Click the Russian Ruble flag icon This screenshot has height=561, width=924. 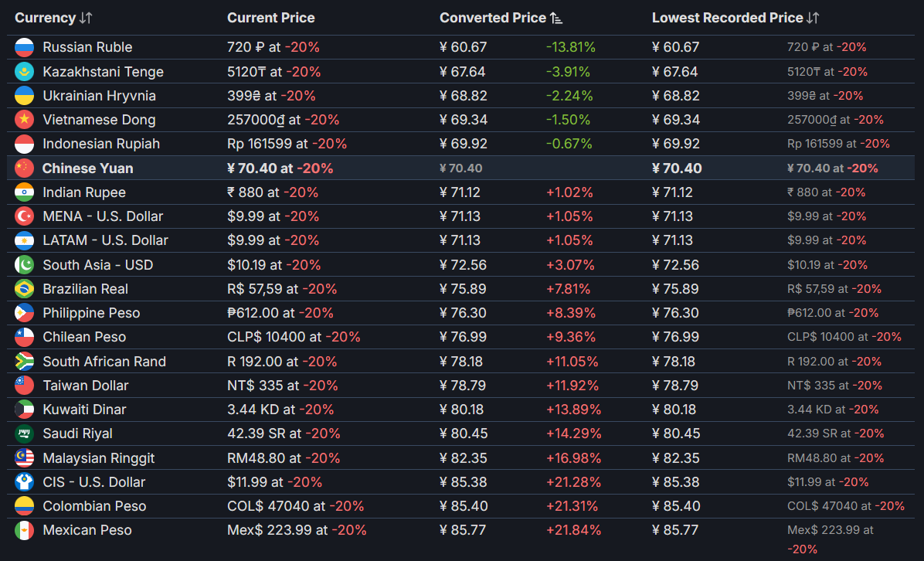(25, 47)
